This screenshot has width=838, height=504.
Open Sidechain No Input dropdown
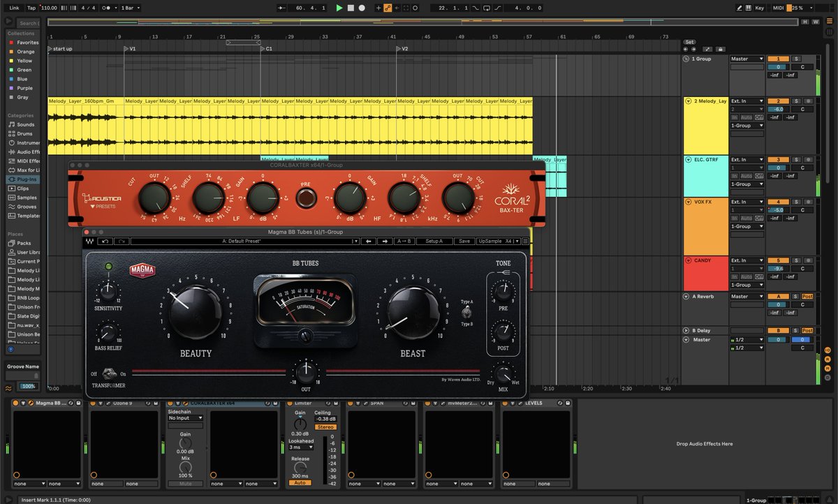pyautogui.click(x=185, y=418)
